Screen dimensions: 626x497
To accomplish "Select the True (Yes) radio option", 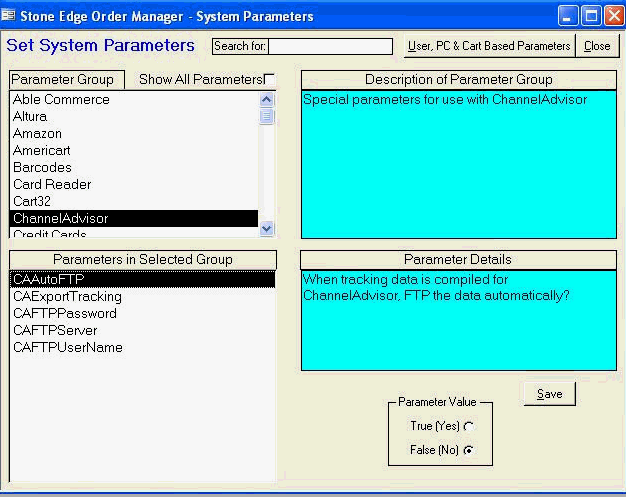I will click(x=469, y=426).
